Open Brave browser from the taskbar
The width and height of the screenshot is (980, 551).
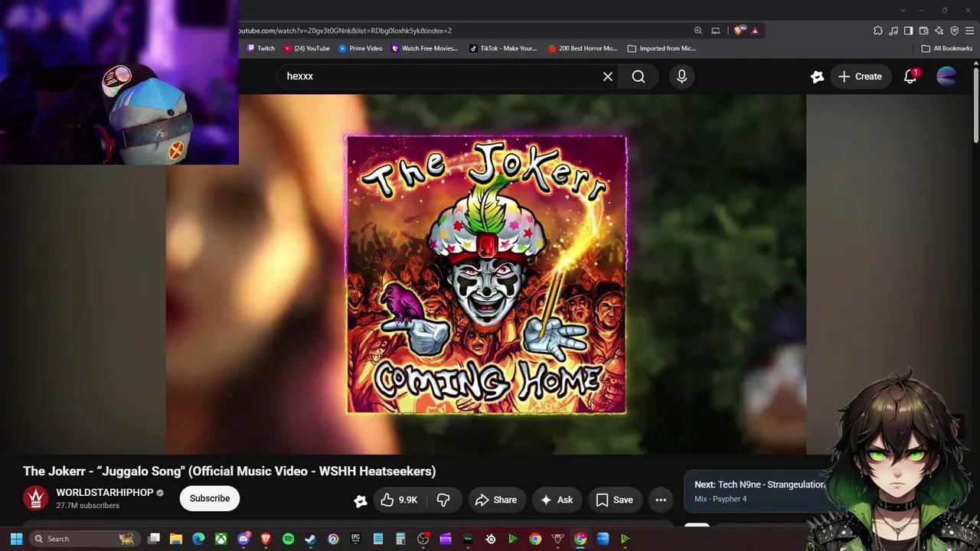click(x=266, y=539)
